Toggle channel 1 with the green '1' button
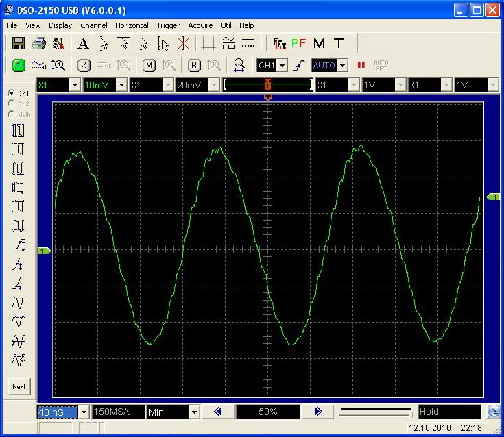The image size is (504, 437). [19, 65]
